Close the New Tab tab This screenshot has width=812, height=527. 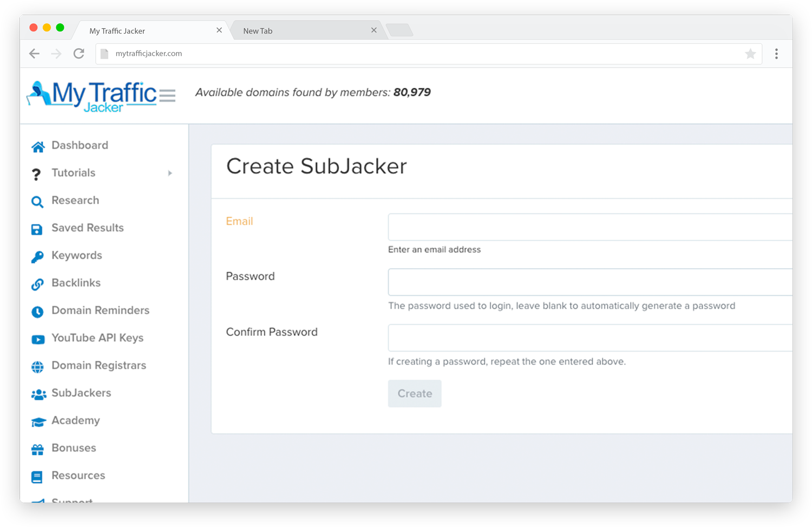374,30
